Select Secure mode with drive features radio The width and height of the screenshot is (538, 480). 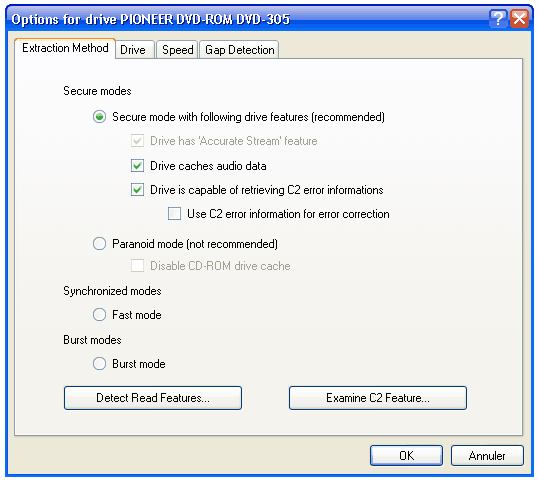coord(100,117)
